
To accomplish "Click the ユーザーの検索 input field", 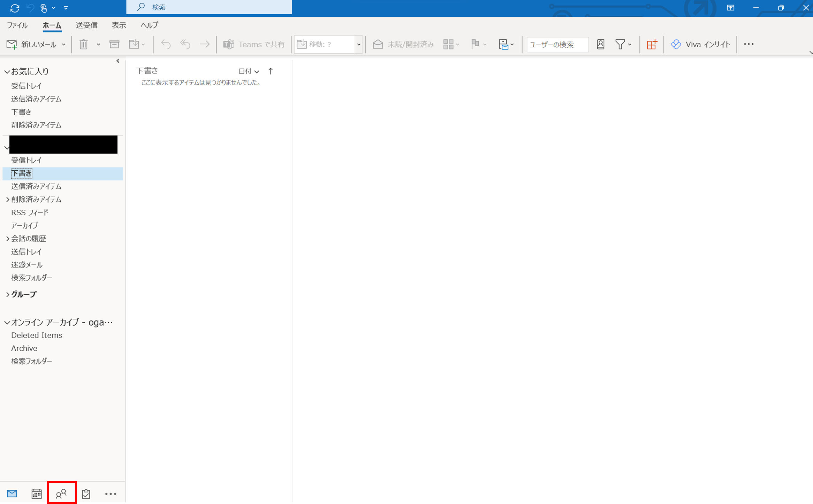I will (x=557, y=45).
